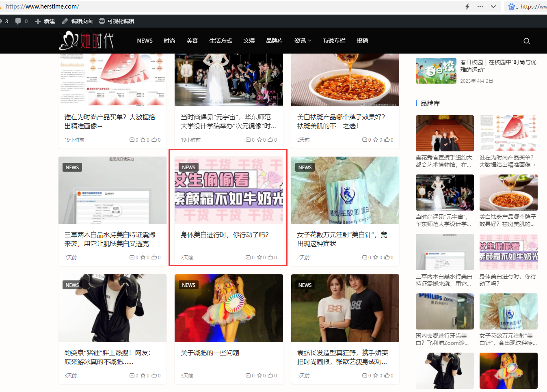Like the 当时尚遇见元宇宙 article
This screenshot has width=547, height=392.
coord(270,140)
